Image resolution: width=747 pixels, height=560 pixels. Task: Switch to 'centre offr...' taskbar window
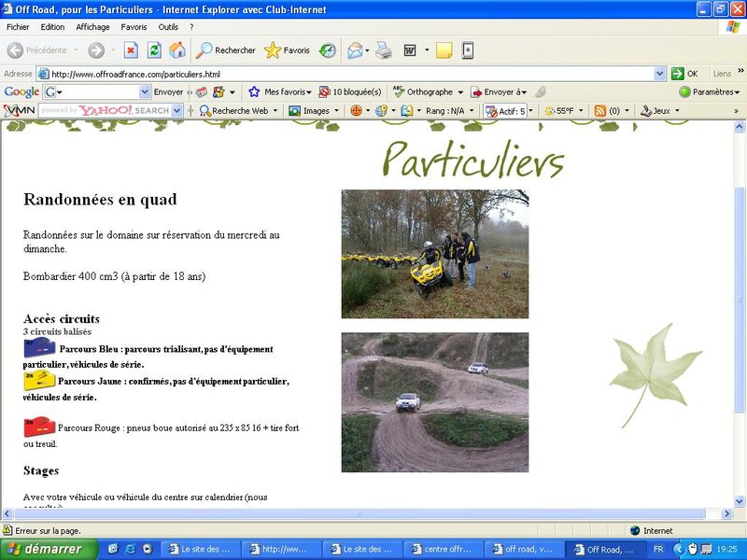[443, 549]
